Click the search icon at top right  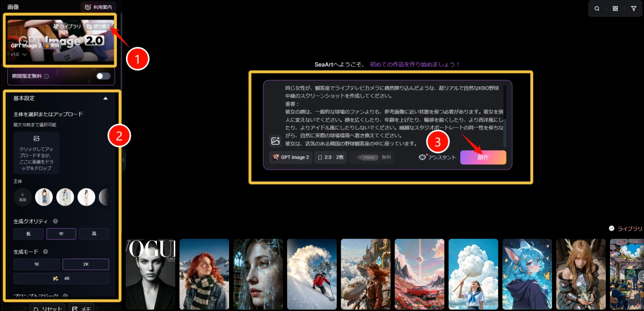[597, 8]
